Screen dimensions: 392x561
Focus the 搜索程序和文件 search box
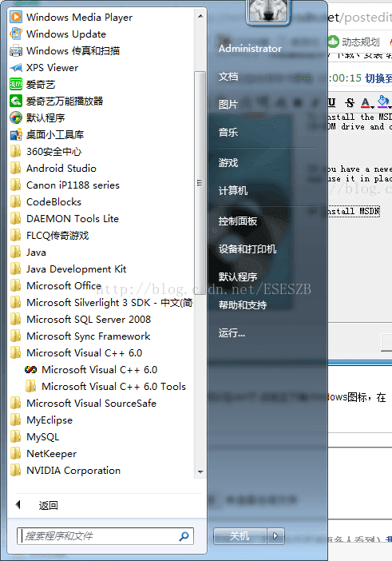point(105,536)
